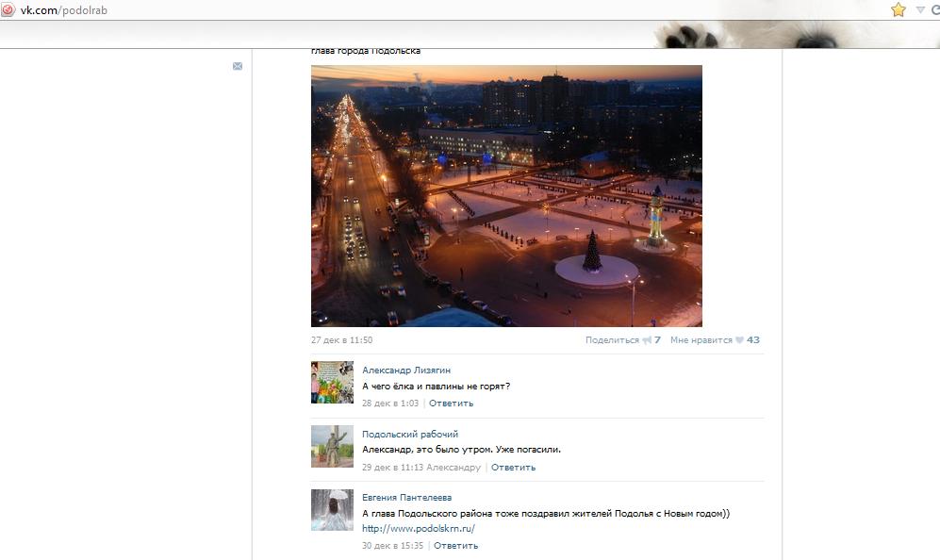
Task: Open the dropdown arrow beside the star
Action: 921,9
